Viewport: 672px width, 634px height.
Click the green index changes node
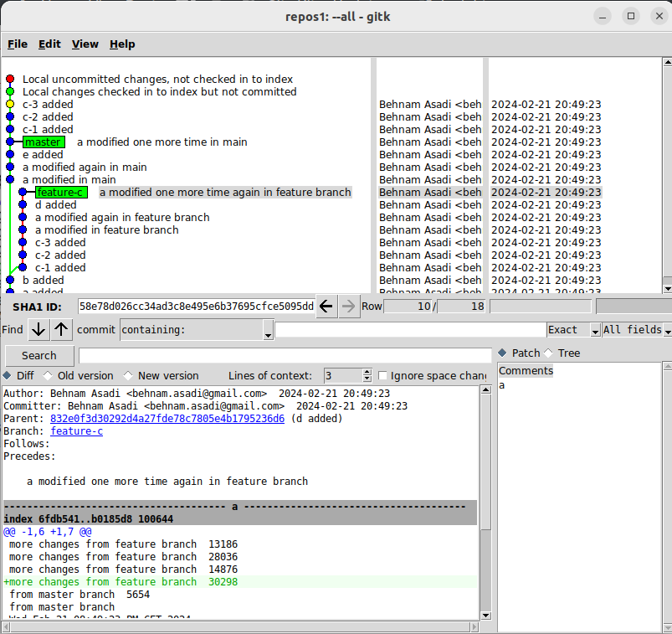[x=10, y=91]
